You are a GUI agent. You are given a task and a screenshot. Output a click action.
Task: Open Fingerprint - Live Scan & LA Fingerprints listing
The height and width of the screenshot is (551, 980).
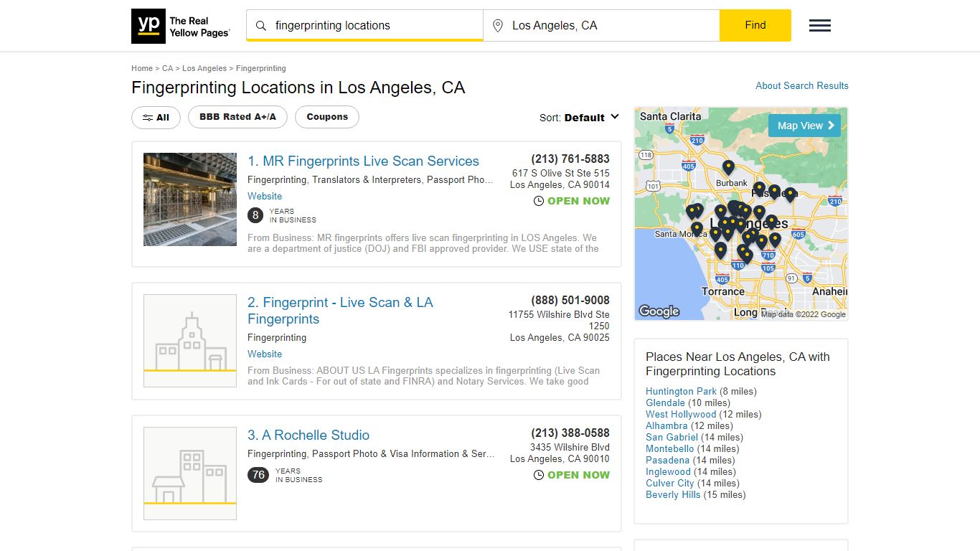pyautogui.click(x=340, y=311)
